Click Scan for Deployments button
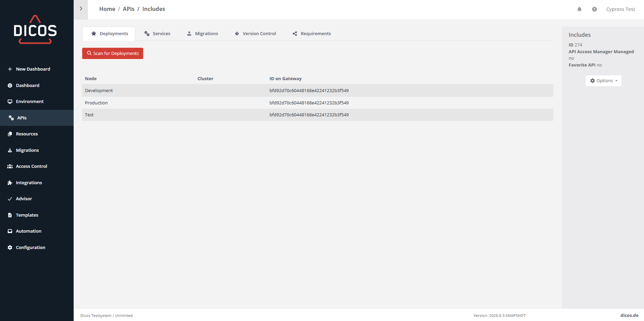The image size is (644, 321). 113,53
